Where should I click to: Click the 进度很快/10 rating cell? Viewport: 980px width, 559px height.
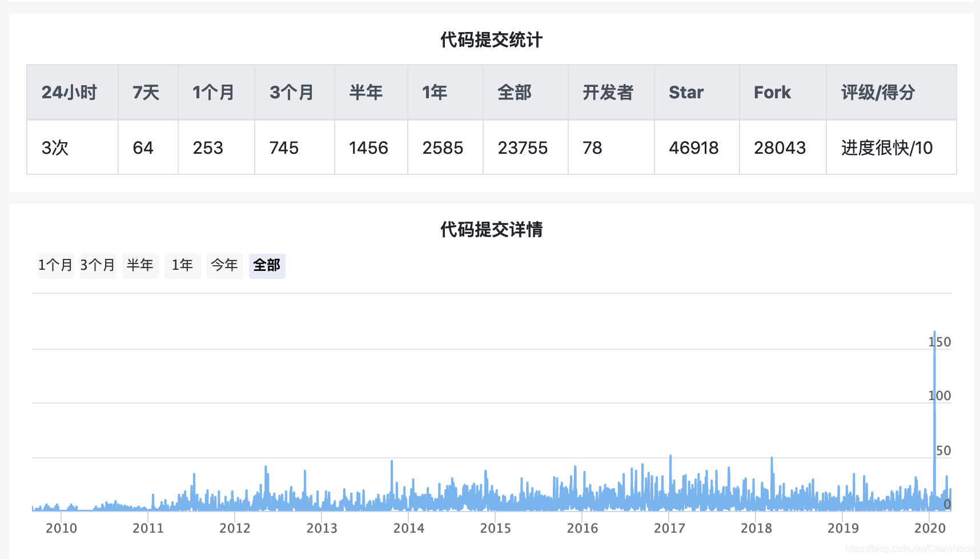(x=891, y=147)
